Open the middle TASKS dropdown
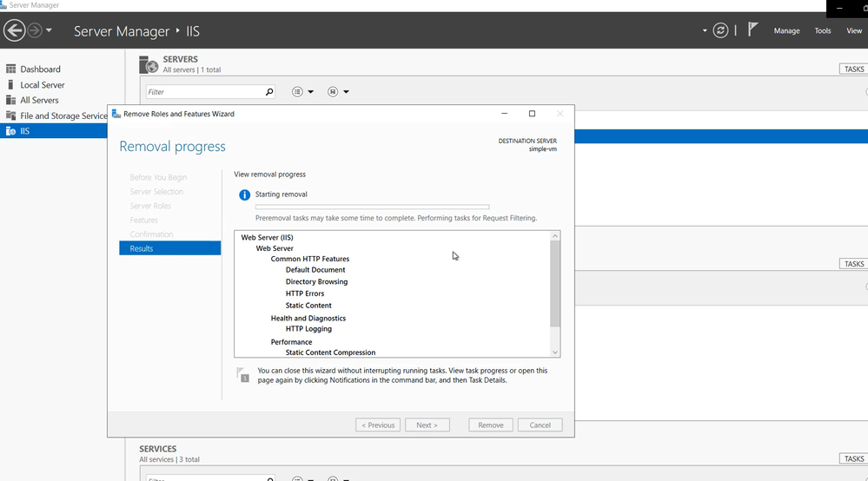868x481 pixels. pos(853,264)
